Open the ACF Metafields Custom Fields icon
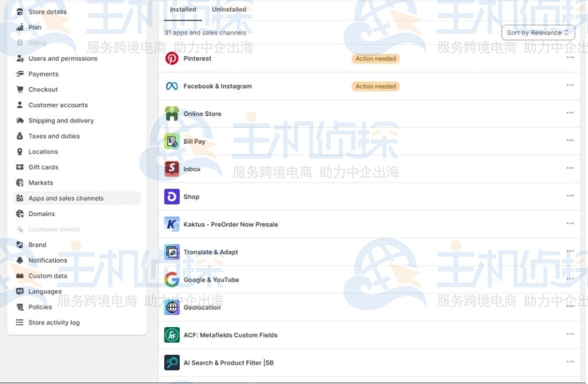 coord(172,335)
